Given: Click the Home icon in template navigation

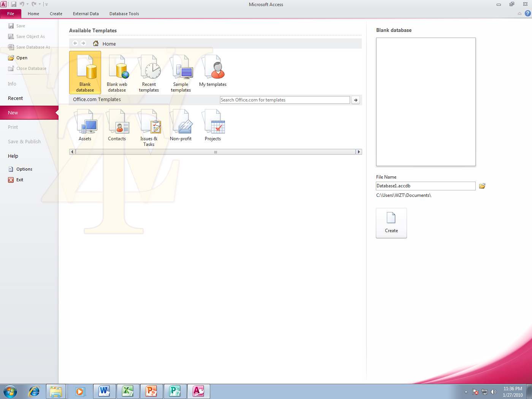Looking at the screenshot, I should pos(96,43).
